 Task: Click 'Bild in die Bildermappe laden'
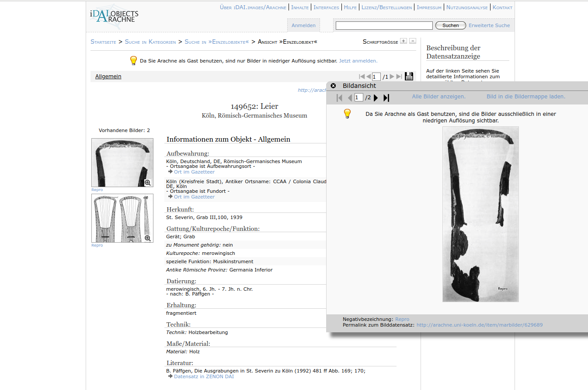point(525,97)
